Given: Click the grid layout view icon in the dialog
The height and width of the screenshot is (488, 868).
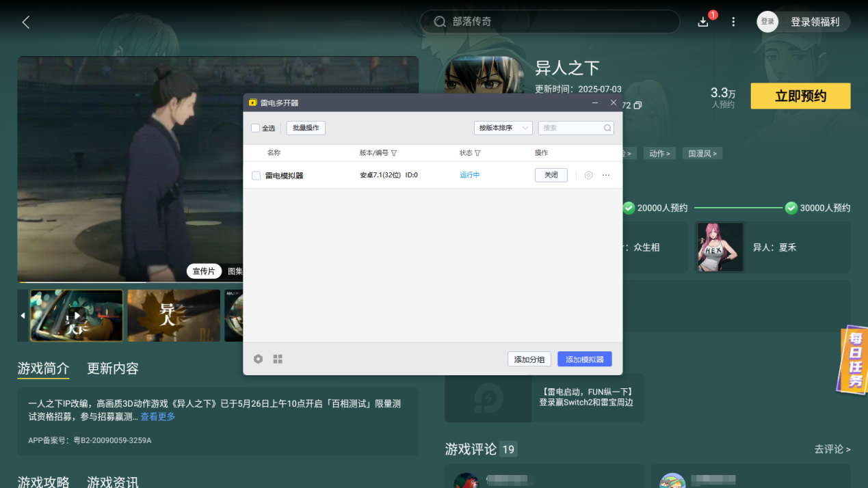Looking at the screenshot, I should 277,358.
